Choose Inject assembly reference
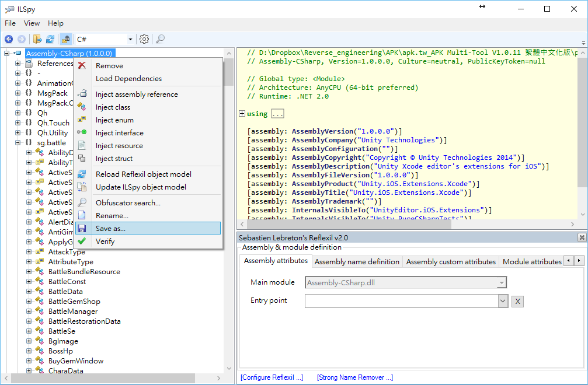The image size is (588, 385). [x=148, y=94]
